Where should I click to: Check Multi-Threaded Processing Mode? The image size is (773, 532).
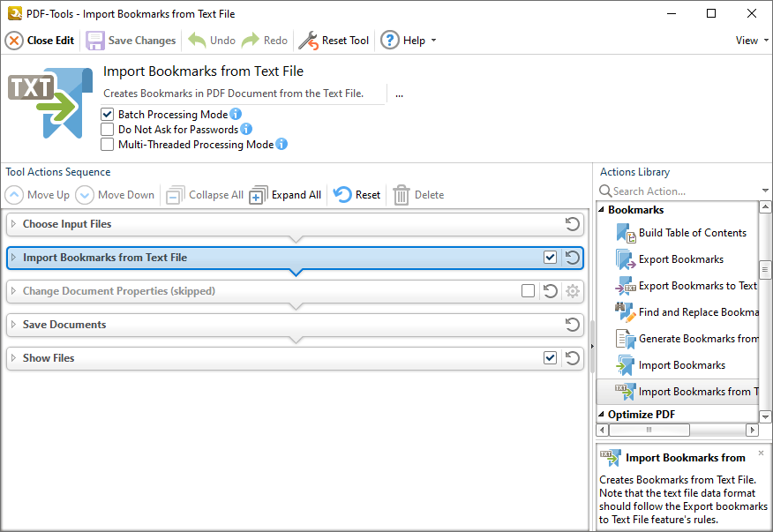click(x=107, y=144)
